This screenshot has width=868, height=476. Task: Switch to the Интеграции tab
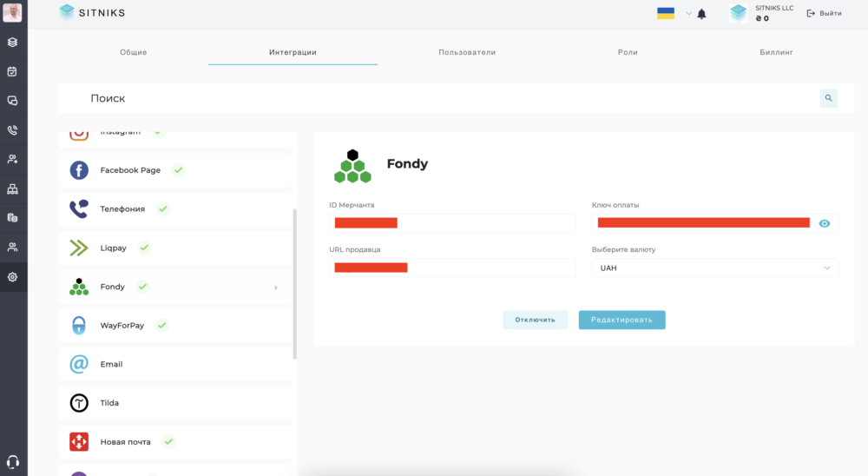293,52
